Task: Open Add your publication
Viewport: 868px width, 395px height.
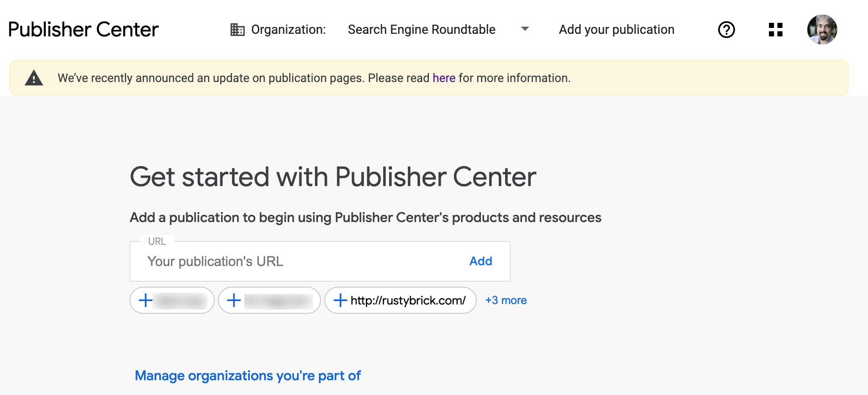Action: [x=616, y=29]
